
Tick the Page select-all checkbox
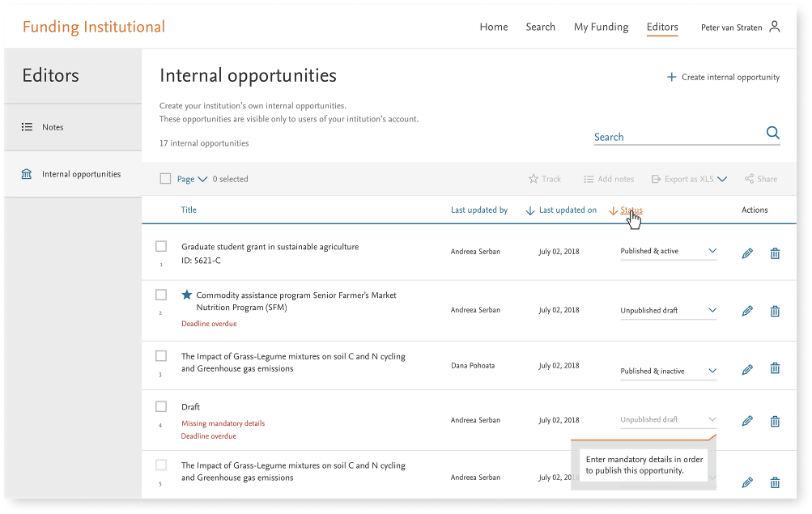coord(165,179)
